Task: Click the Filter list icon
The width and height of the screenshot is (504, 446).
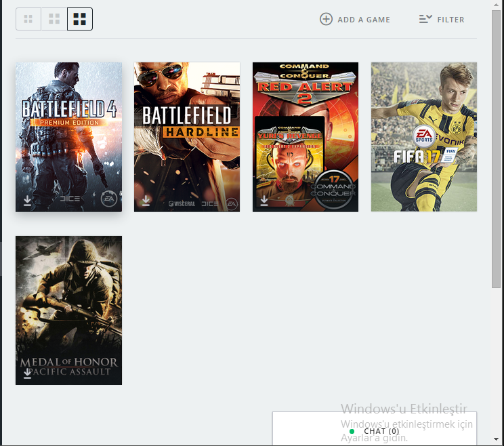Action: pos(425,19)
